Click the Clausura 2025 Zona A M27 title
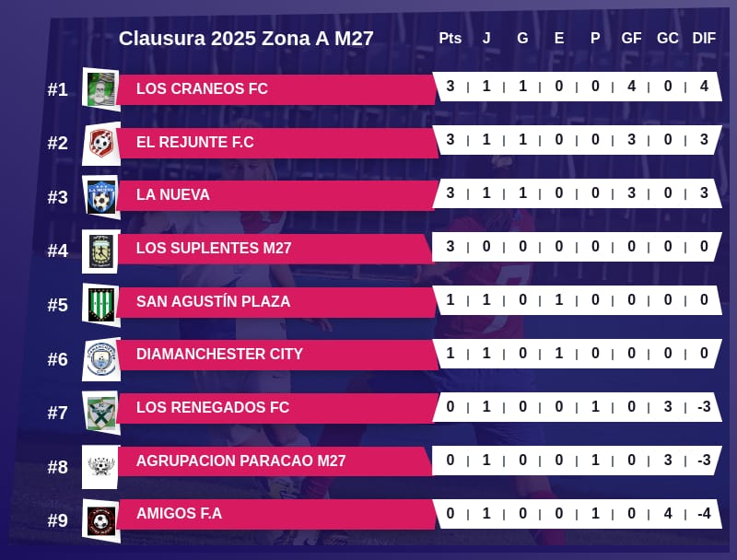 246,39
